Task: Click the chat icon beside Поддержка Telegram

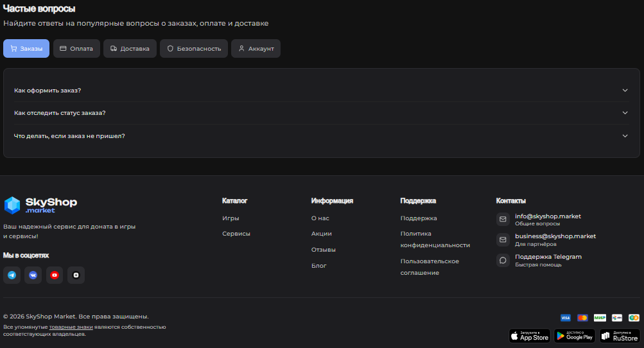Action: (503, 260)
